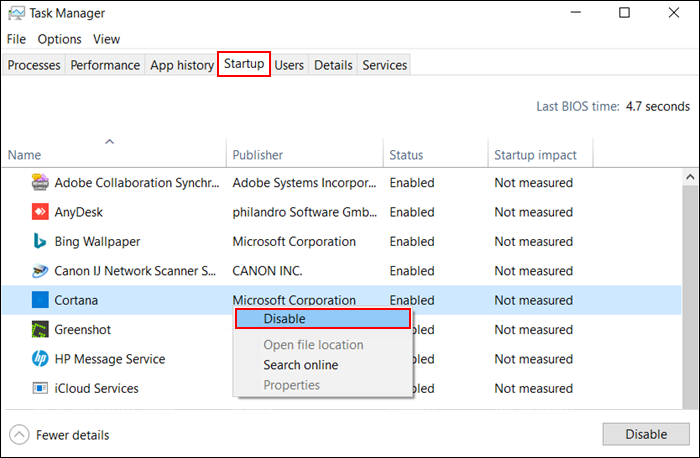Click the Bing Wallpaper icon
Screen dimensions: 700x458
[x=40, y=241]
